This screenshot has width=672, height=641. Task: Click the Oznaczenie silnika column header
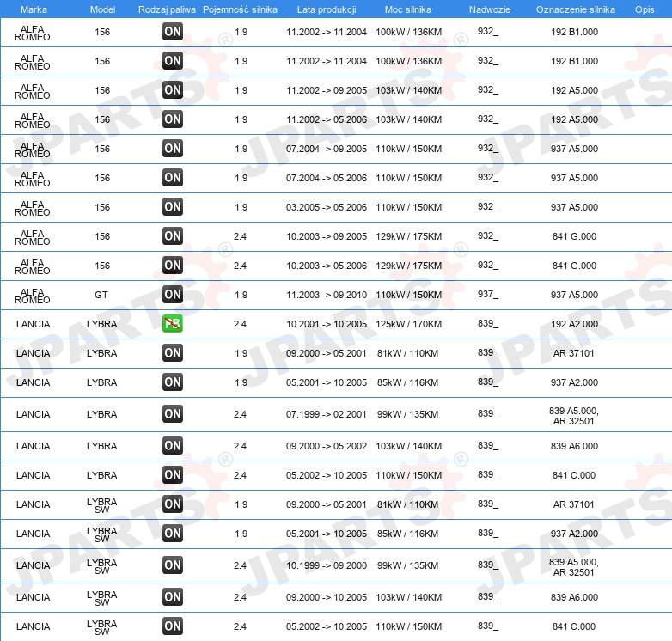point(575,9)
